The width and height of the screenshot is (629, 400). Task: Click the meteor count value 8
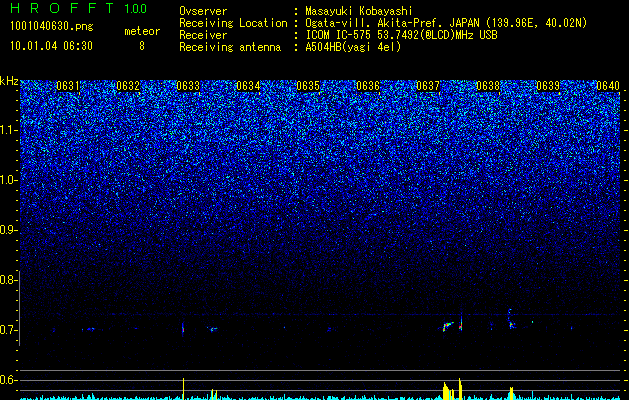142,46
